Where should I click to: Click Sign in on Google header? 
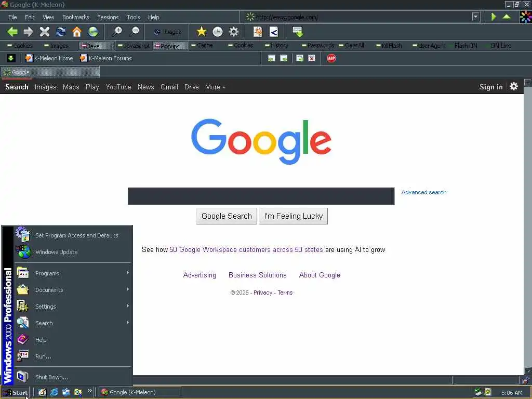point(491,87)
